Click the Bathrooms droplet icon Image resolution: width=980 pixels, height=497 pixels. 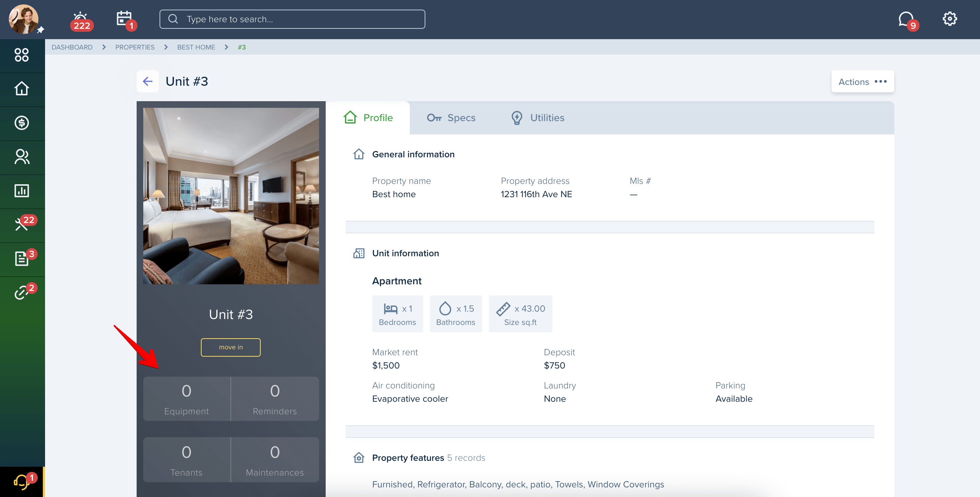(445, 308)
